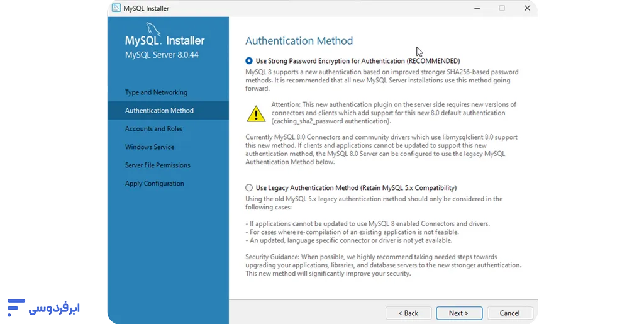Screen dimensions: 644x324
Task: Click the MySQL Installer window title text
Action: tap(146, 8)
